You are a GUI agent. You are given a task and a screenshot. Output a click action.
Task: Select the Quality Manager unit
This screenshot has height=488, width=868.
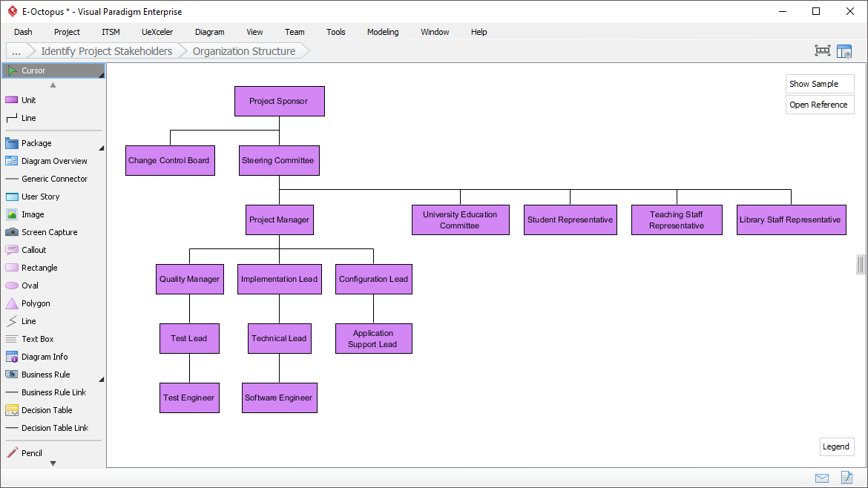[190, 280]
